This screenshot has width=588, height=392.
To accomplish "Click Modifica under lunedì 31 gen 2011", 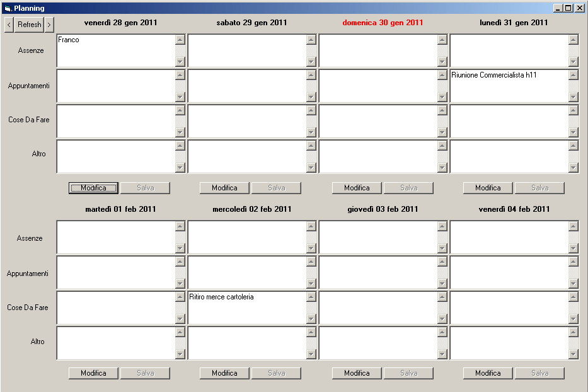I will pos(488,188).
